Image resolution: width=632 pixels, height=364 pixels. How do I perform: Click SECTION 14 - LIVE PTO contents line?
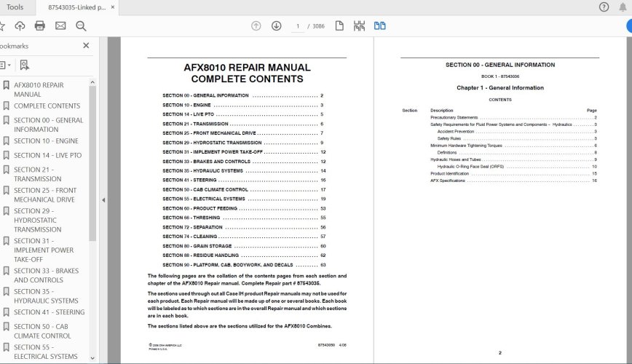pos(242,114)
